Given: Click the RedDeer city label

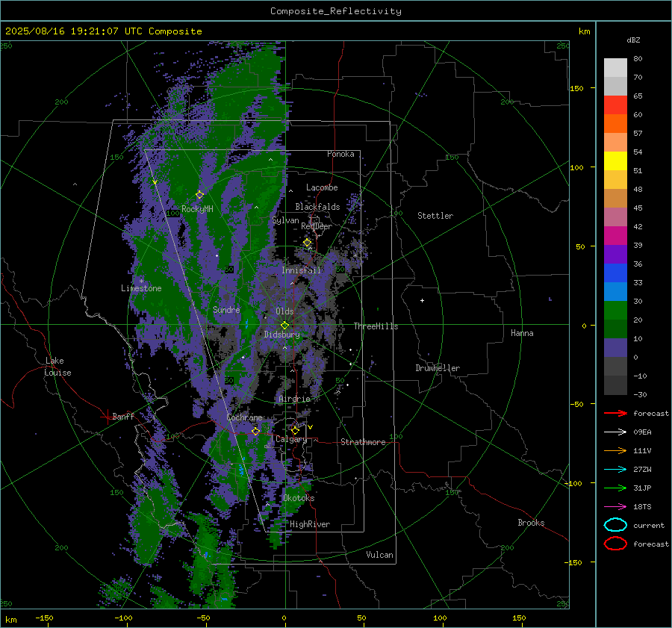Looking at the screenshot, I should pos(317,226).
